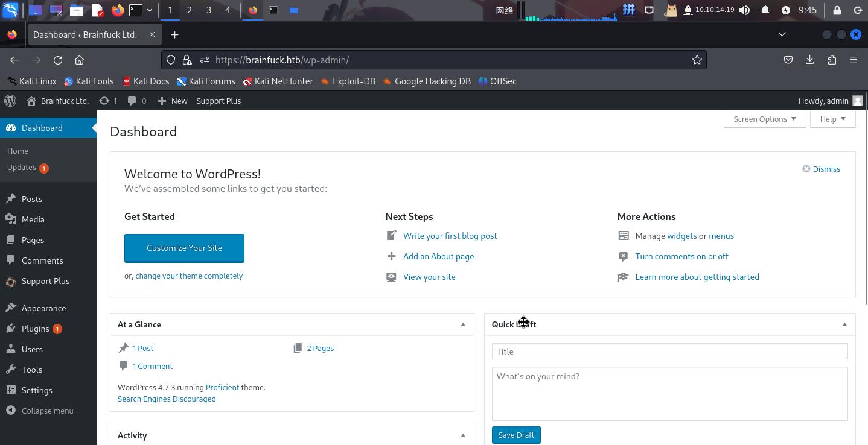Focus the Quick Draft Title field

click(669, 352)
